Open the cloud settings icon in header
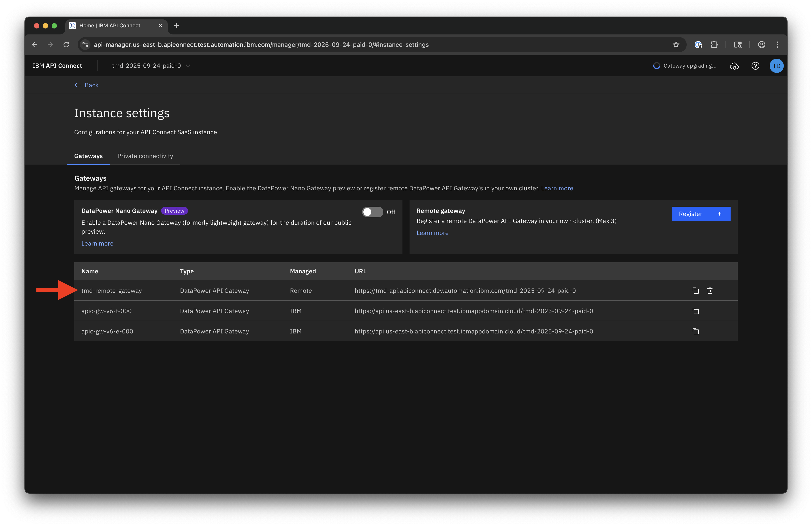 (x=734, y=66)
